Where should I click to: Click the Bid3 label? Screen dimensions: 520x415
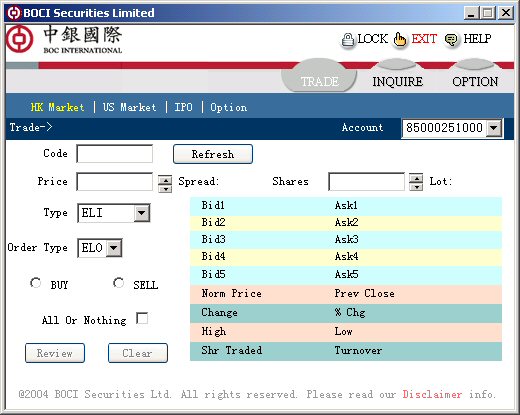coord(213,239)
